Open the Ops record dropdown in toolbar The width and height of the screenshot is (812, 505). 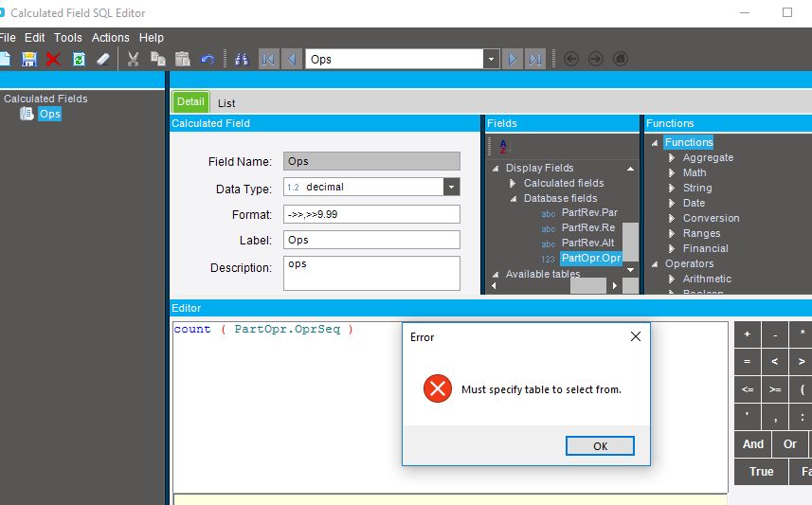[x=491, y=59]
